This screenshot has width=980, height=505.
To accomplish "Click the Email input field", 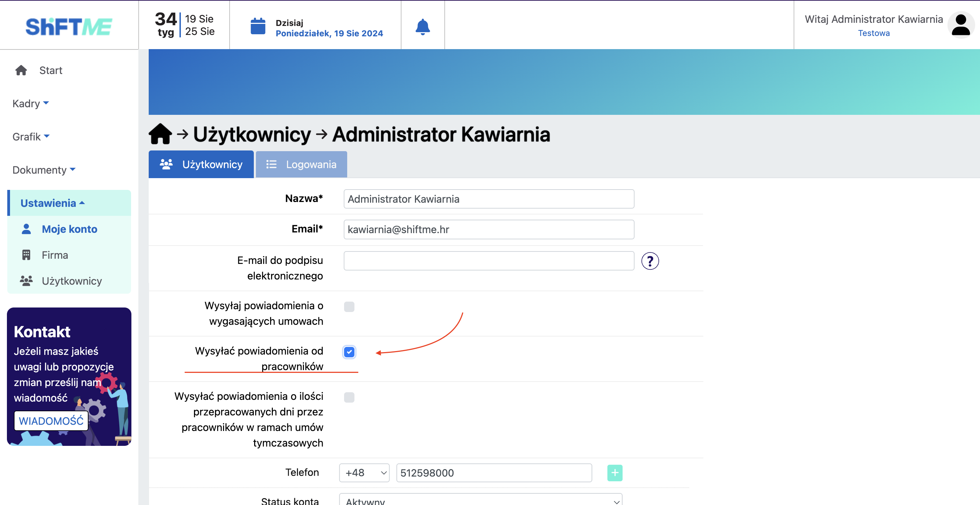I will 489,229.
